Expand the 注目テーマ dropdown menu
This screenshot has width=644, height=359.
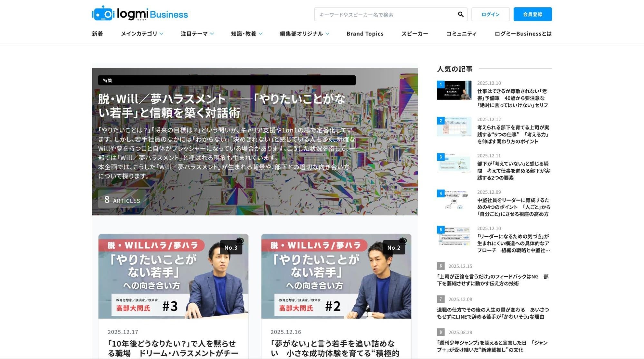click(197, 34)
